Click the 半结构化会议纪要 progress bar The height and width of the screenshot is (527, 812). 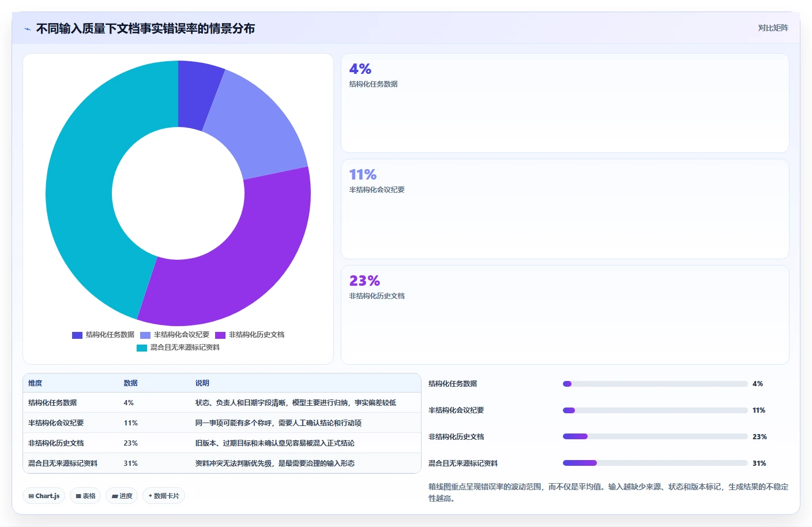point(655,410)
